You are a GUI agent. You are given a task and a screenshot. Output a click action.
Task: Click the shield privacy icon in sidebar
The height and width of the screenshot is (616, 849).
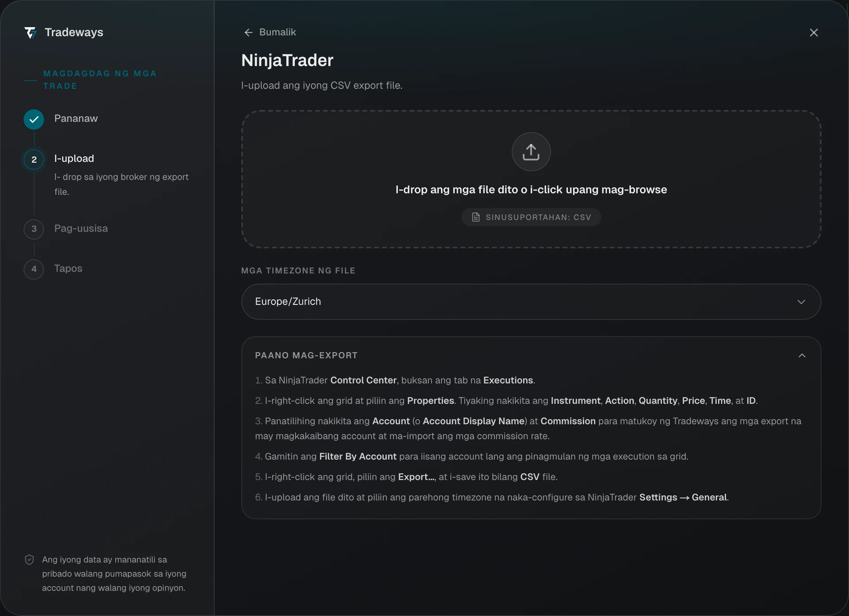[29, 559]
